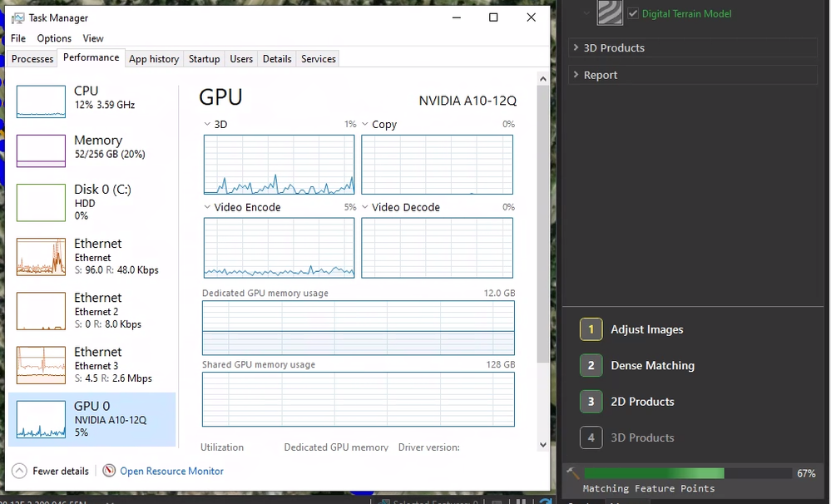Click the hammer icon beside the progress bar
Image resolution: width=831 pixels, height=504 pixels.
click(x=573, y=473)
